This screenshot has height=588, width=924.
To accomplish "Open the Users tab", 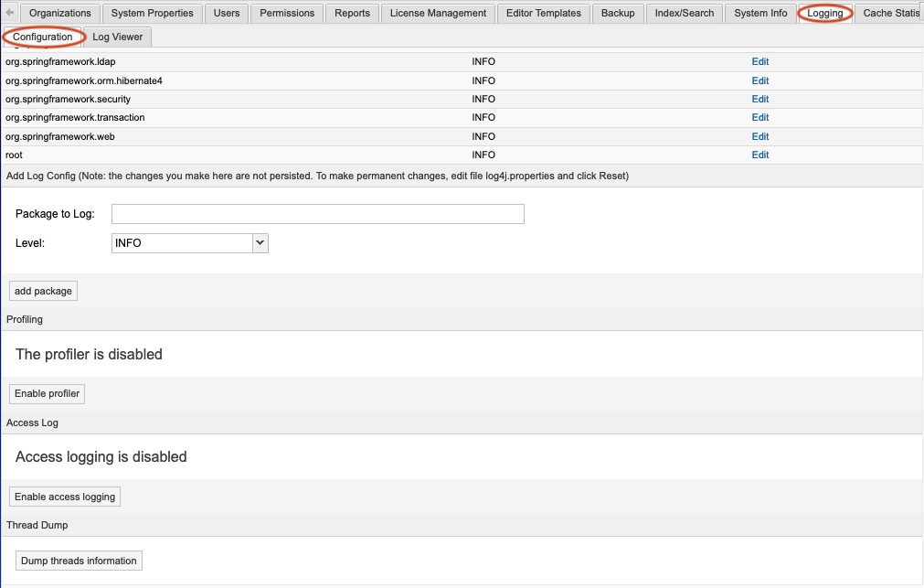I will (227, 13).
